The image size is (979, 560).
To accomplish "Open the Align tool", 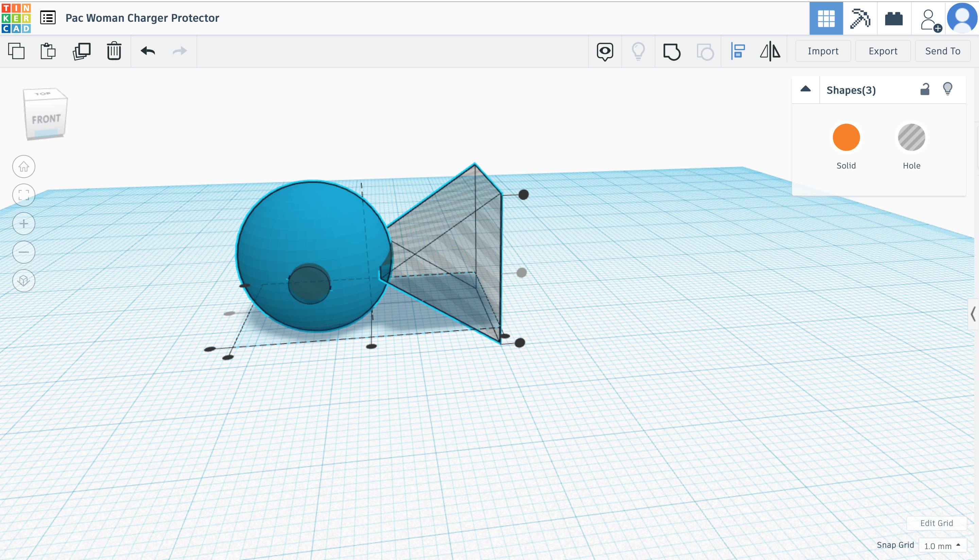I will [737, 51].
